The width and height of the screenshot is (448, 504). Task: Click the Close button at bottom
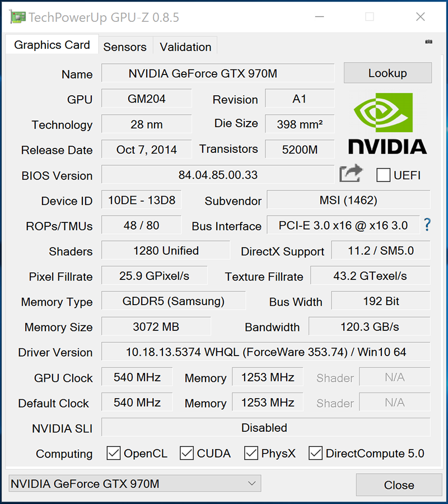tap(399, 485)
